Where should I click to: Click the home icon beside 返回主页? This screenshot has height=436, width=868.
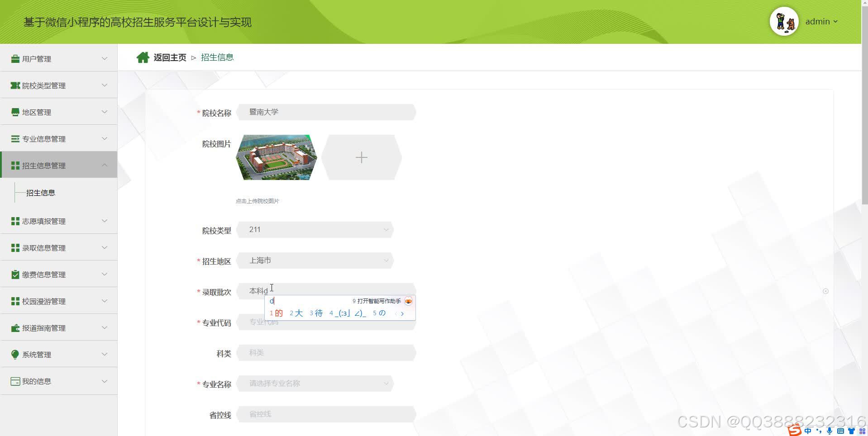[143, 57]
